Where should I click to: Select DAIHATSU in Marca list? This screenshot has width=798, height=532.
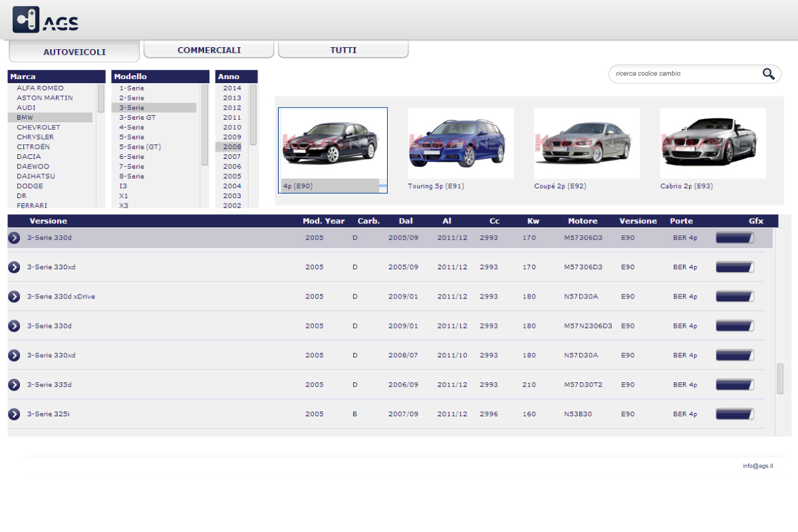pos(36,176)
